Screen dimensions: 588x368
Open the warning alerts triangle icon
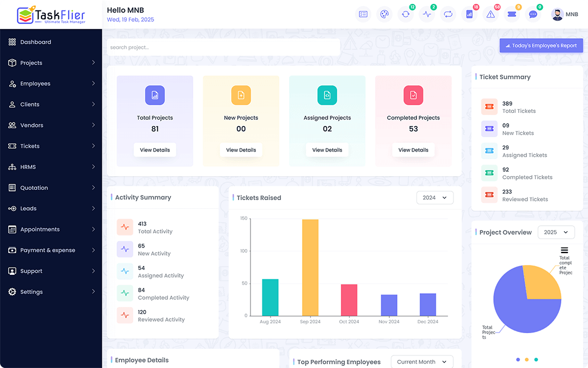click(x=491, y=15)
